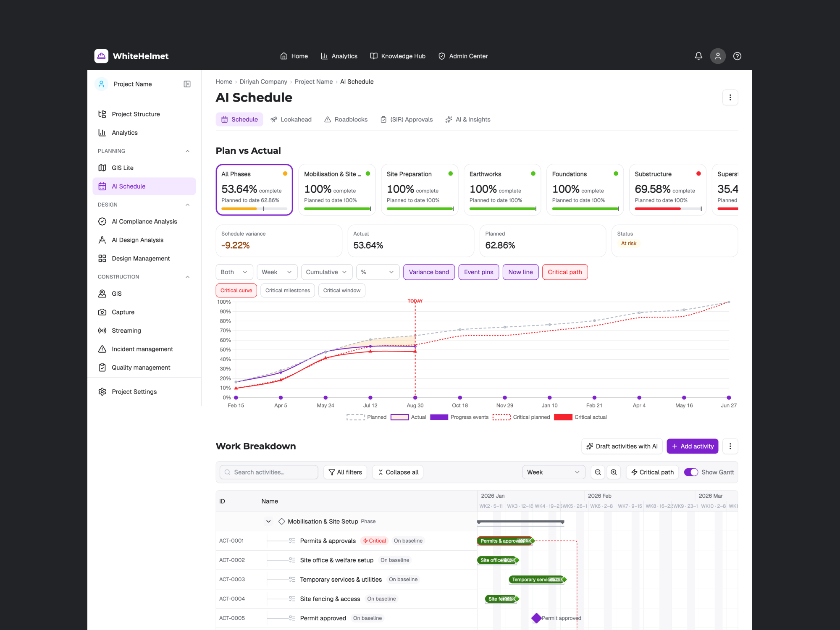The width and height of the screenshot is (840, 630).
Task: Open the help question mark icon
Action: 737,56
